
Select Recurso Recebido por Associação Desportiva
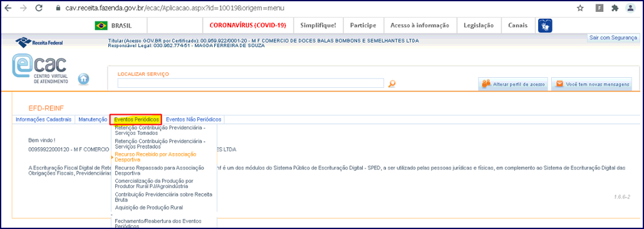click(155, 157)
